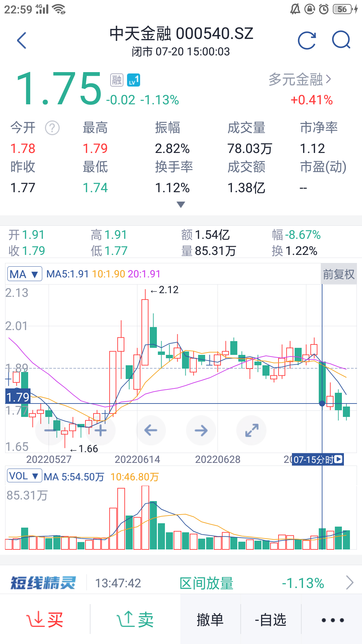Go back using the left arrow

22,41
